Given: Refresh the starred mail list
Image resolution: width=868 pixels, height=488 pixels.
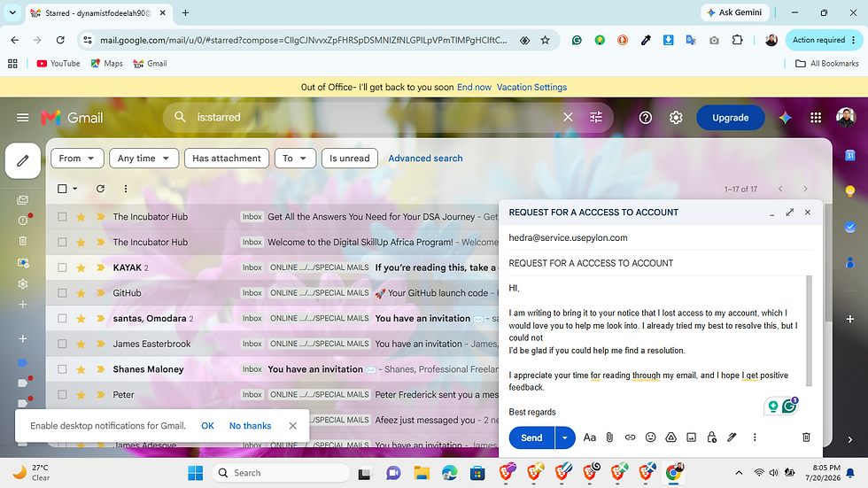Looking at the screenshot, I should [100, 189].
